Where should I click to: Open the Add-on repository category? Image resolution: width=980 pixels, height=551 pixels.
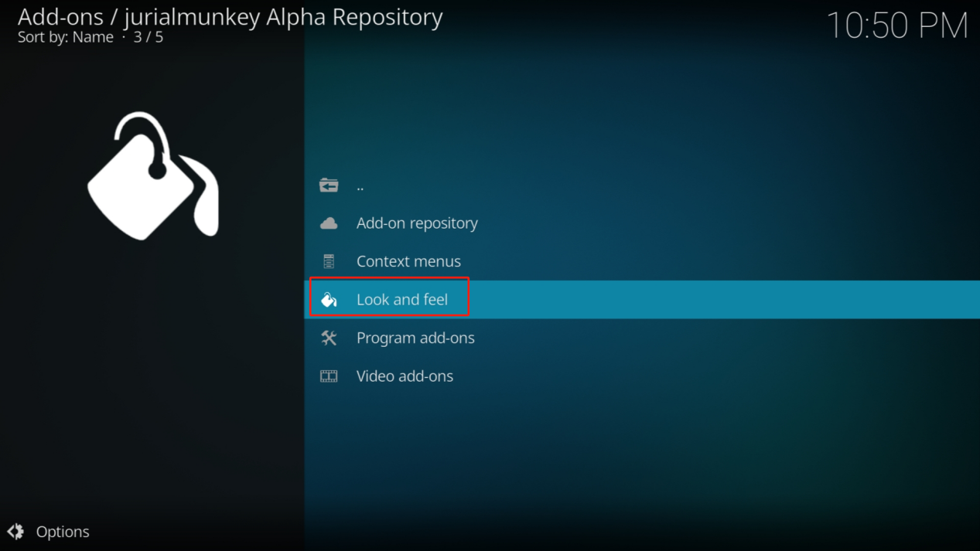point(417,223)
